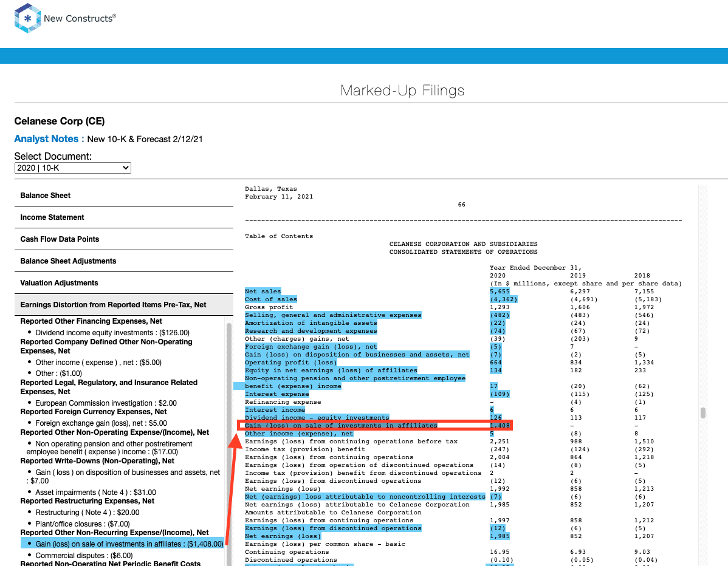Click Other income (expense), net filing line
The width and height of the screenshot is (728, 566).
pos(299,434)
